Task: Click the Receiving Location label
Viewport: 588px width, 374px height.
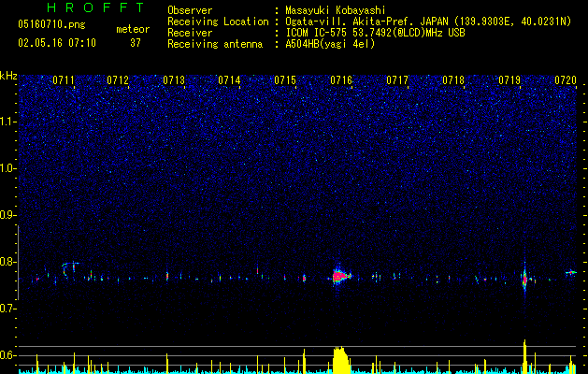Action: [218, 22]
